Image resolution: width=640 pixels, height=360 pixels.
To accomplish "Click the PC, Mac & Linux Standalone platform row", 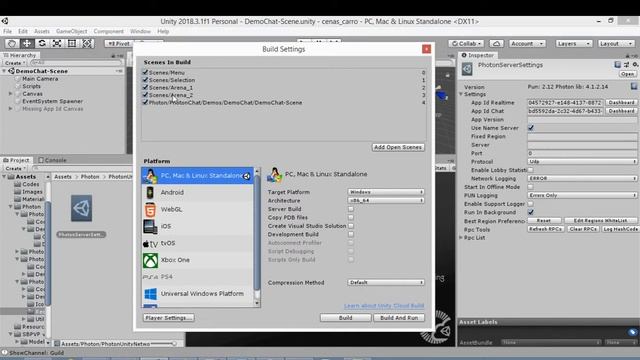I will click(x=197, y=176).
